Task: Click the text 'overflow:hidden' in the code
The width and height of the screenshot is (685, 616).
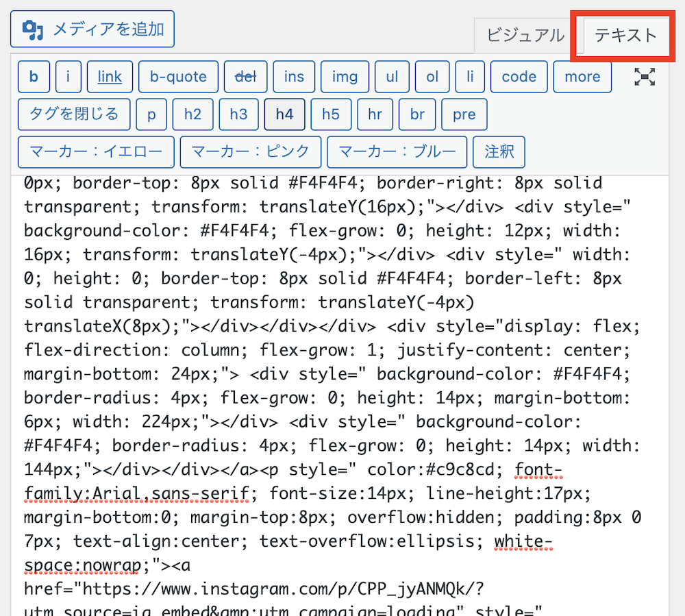Action: click(x=421, y=517)
